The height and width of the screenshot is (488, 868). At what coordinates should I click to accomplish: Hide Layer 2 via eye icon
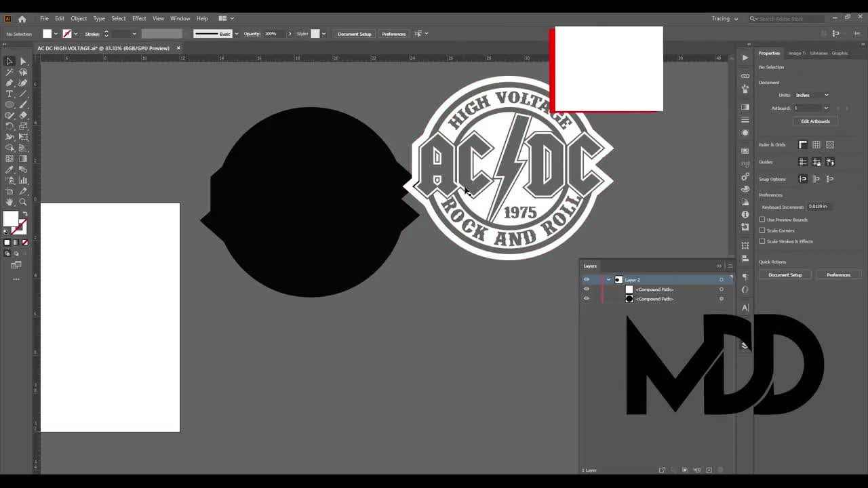click(x=587, y=279)
